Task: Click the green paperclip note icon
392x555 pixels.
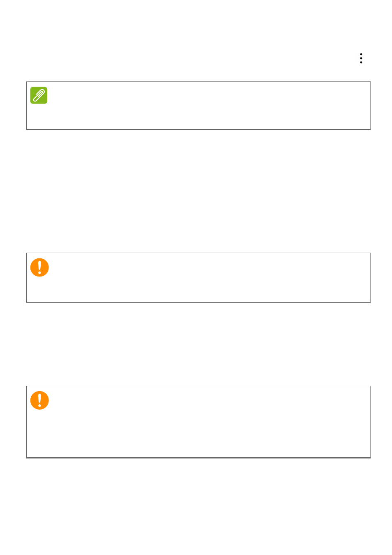Action: pos(39,95)
